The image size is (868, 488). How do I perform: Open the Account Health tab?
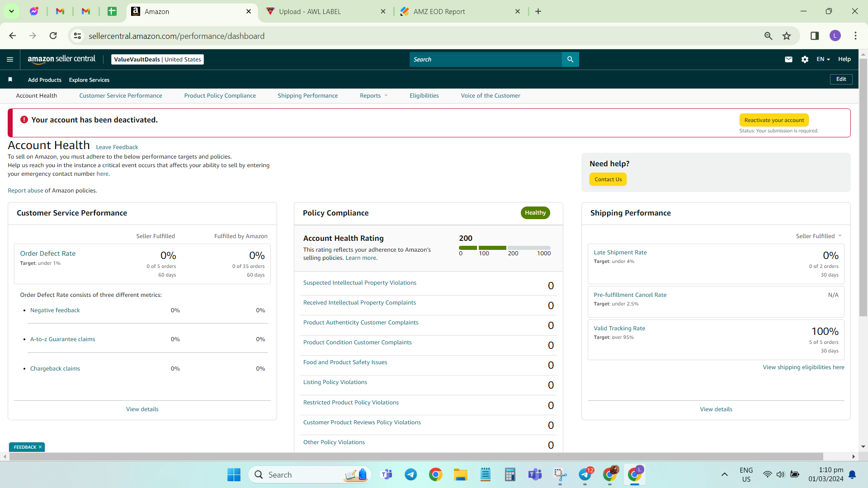[37, 95]
